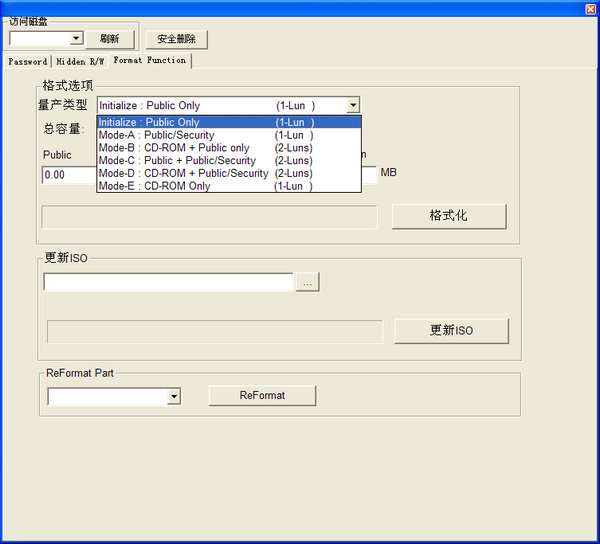Choose Mode-B : CD-ROM + Public only
600x544 pixels.
(229, 148)
